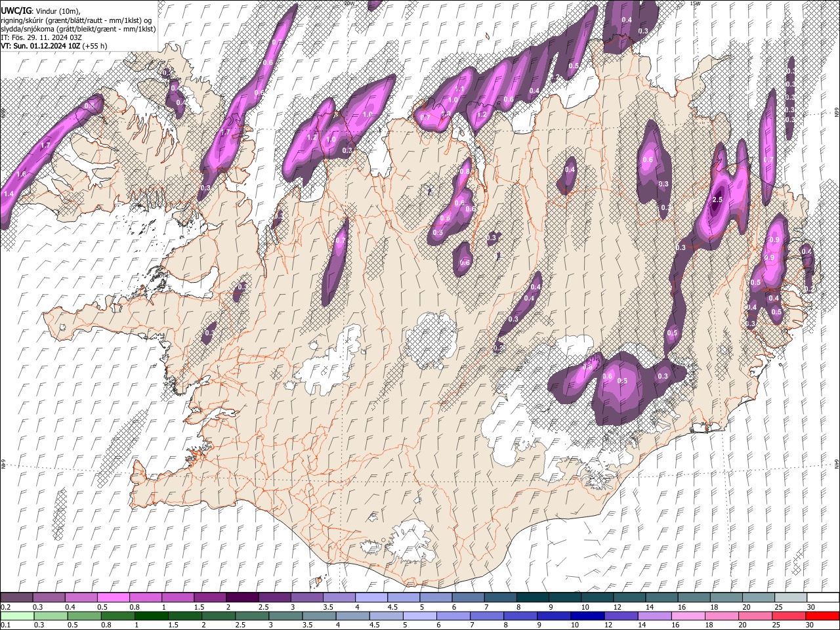Image resolution: width=840 pixels, height=630 pixels.
Task: Click the 'IT: Fös. 29. 11. 2024 03Z' line
Action: [x=41, y=37]
